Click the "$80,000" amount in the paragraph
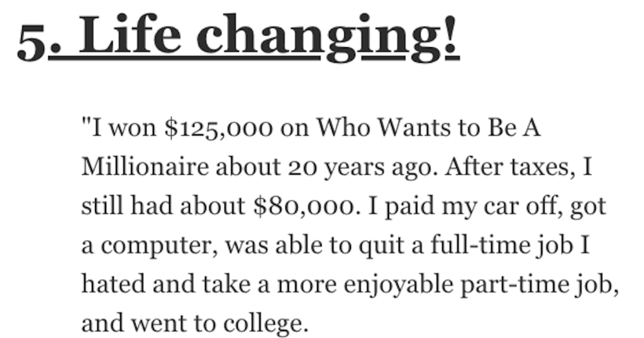Image resolution: width=644 pixels, height=338 pixels. 303,206
